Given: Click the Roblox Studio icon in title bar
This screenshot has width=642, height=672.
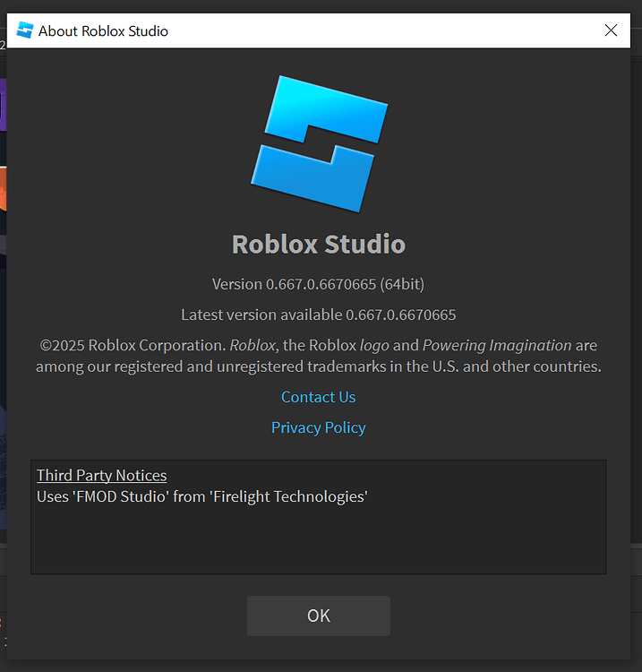Looking at the screenshot, I should (25, 30).
